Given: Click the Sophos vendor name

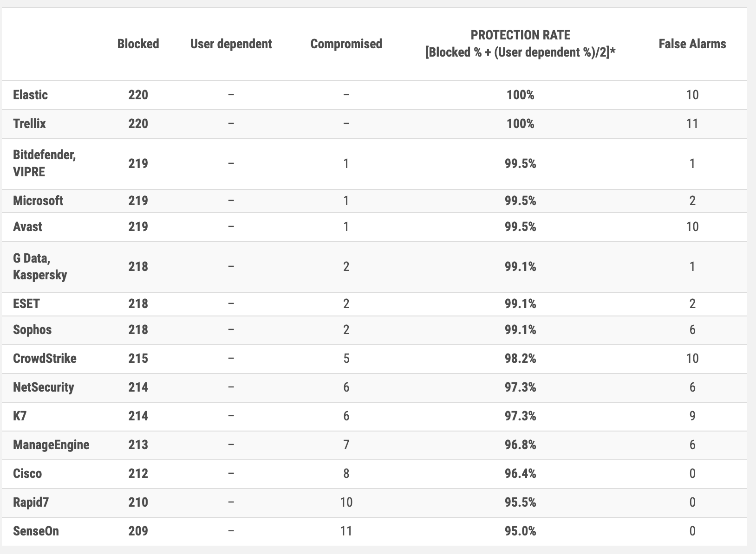Looking at the screenshot, I should click(32, 330).
